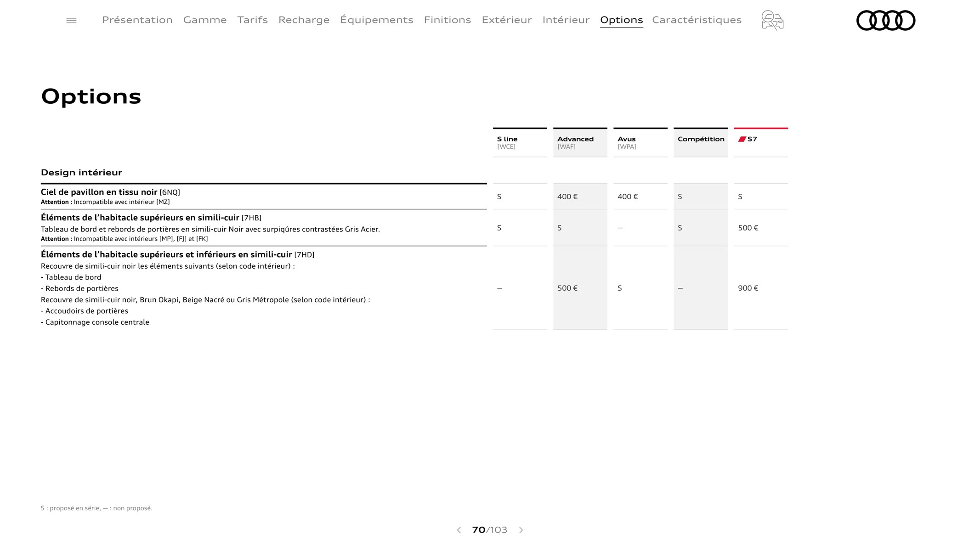Click 500 € in Advanced column for 7HD
The width and height of the screenshot is (980, 551).
point(567,288)
